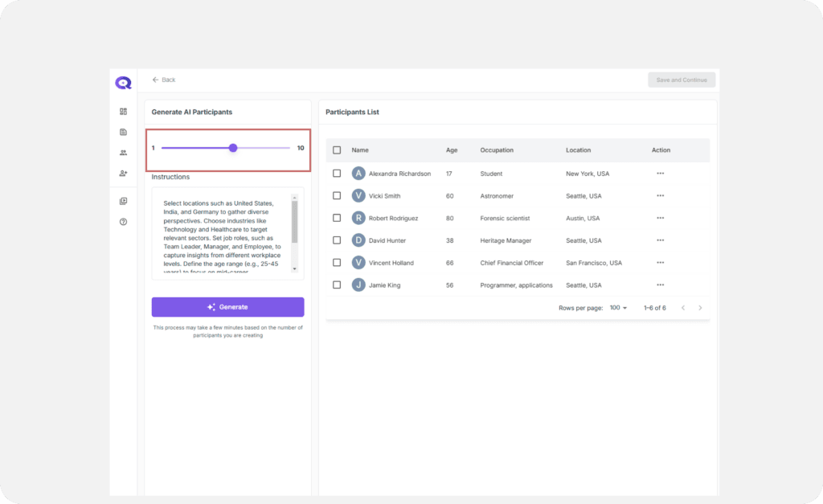
Task: Click the document icon in sidebar
Action: 123,132
